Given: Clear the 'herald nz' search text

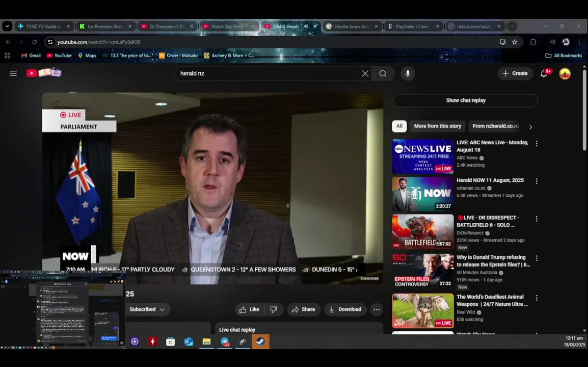Looking at the screenshot, I should (365, 73).
